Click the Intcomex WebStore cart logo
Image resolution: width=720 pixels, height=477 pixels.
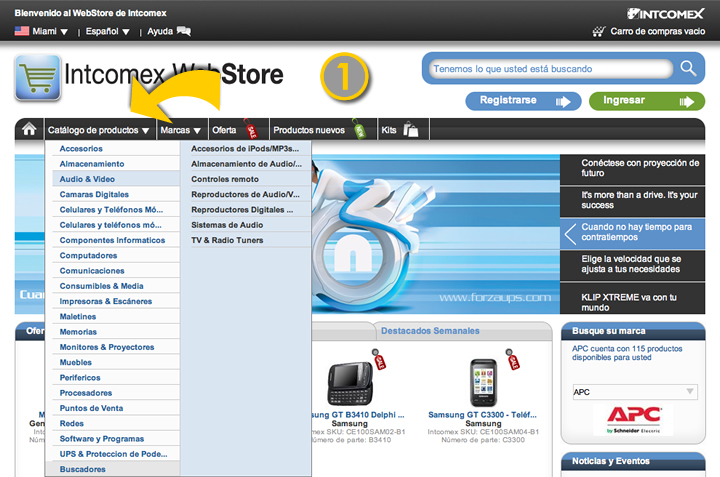pos(38,77)
